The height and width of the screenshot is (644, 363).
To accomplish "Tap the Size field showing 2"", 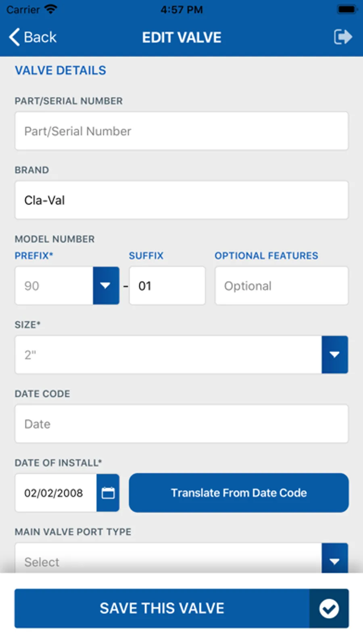I will [x=168, y=355].
